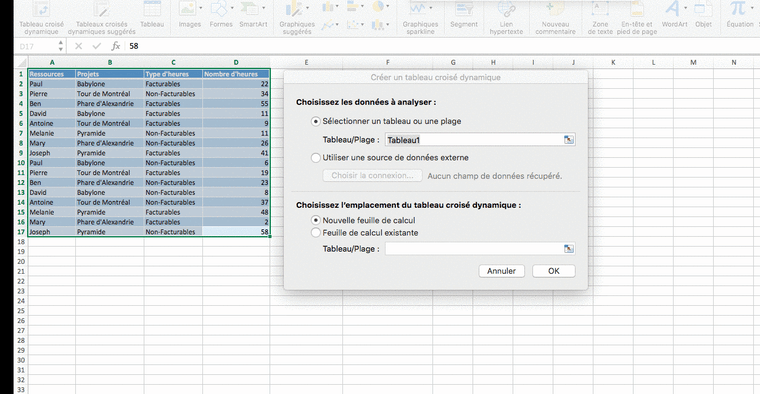Click the 'Type d'heures' header cell

173,74
